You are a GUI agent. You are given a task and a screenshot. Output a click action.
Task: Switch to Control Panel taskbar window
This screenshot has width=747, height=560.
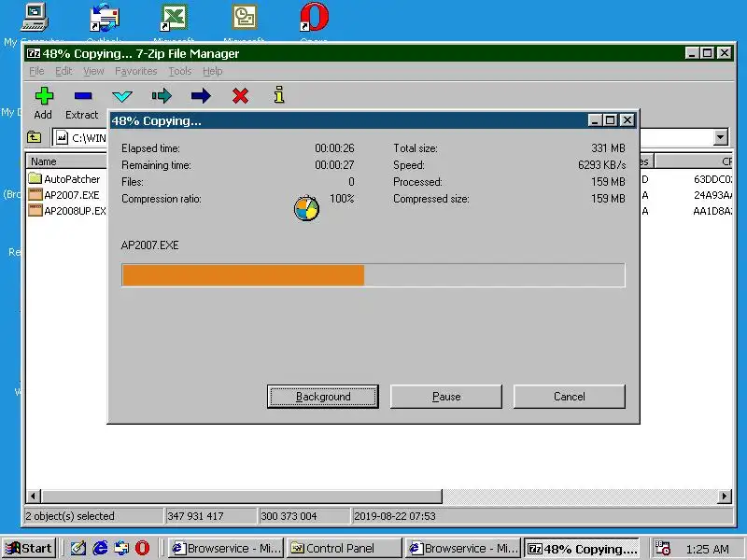[344, 548]
